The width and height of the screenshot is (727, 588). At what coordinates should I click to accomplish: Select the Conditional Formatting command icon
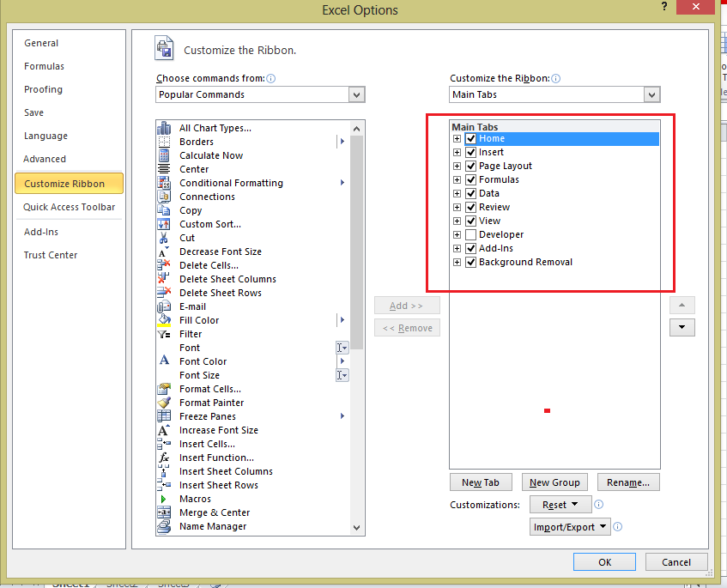pyautogui.click(x=165, y=183)
